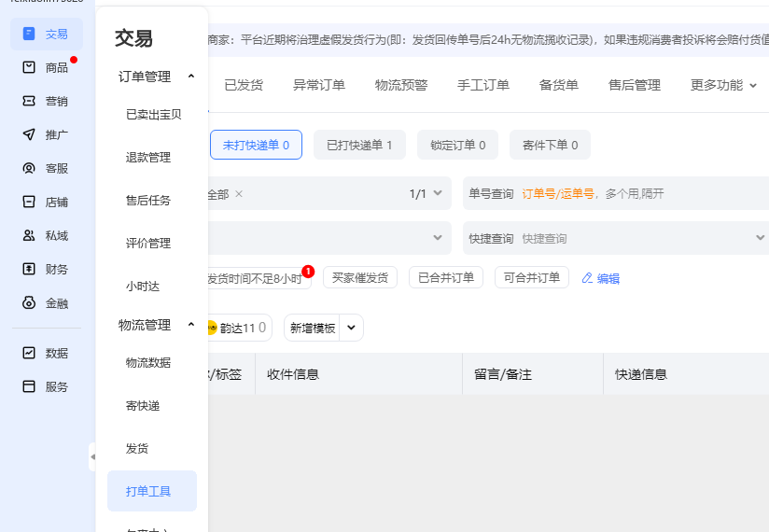
Task: Click the 留言/备注 column header
Action: pos(533,374)
